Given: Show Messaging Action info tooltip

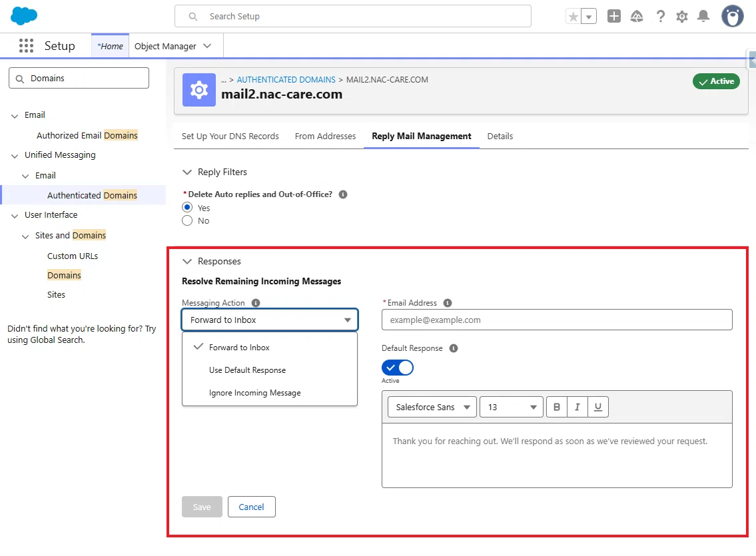Looking at the screenshot, I should click(x=256, y=303).
